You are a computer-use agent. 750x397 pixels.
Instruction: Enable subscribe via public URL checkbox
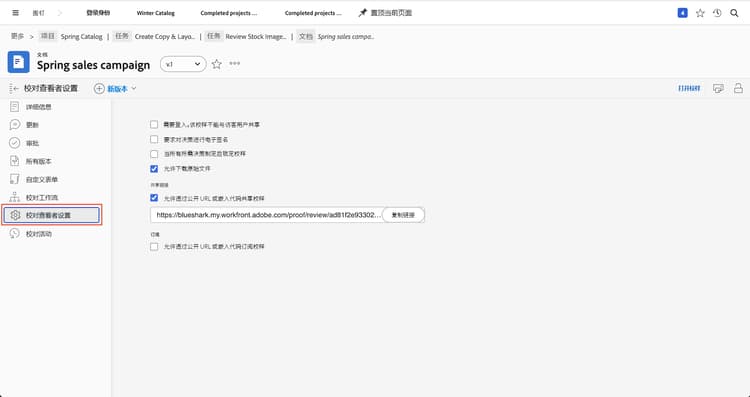pos(154,247)
